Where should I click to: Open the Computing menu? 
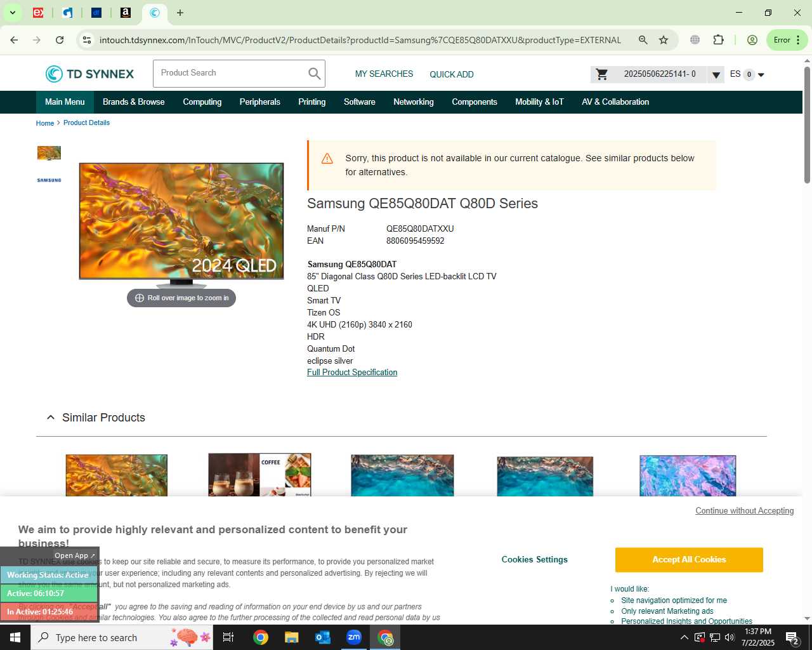click(202, 102)
